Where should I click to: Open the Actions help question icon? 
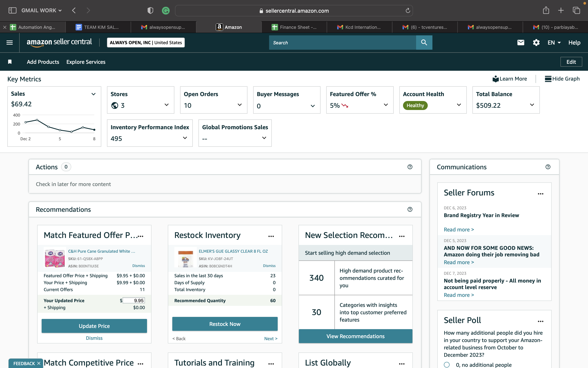click(410, 167)
